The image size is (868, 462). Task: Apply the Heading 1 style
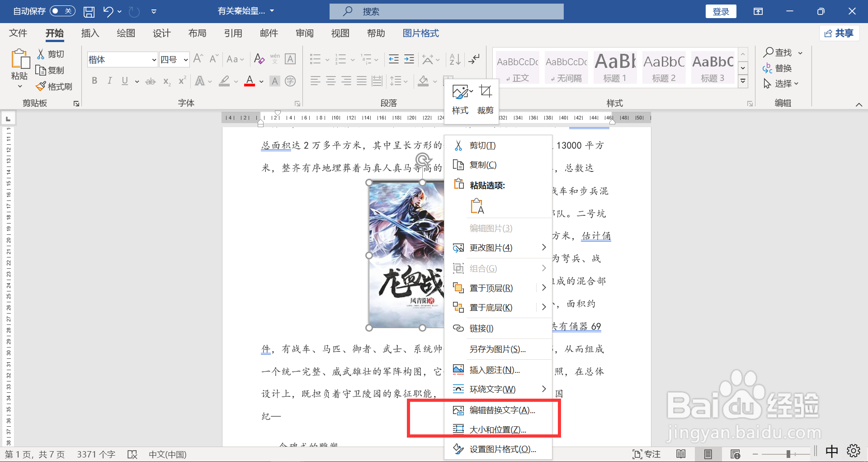(x=615, y=67)
